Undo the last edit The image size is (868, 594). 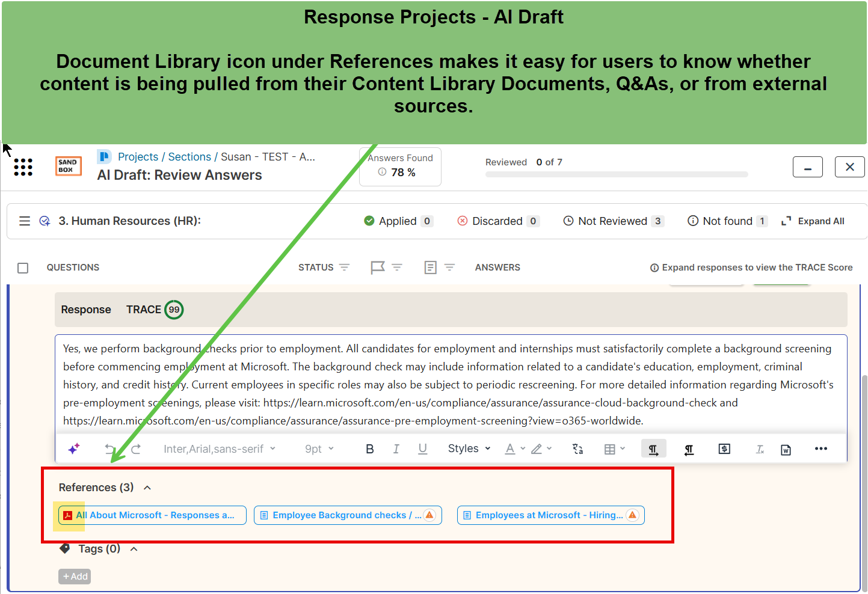coord(109,449)
